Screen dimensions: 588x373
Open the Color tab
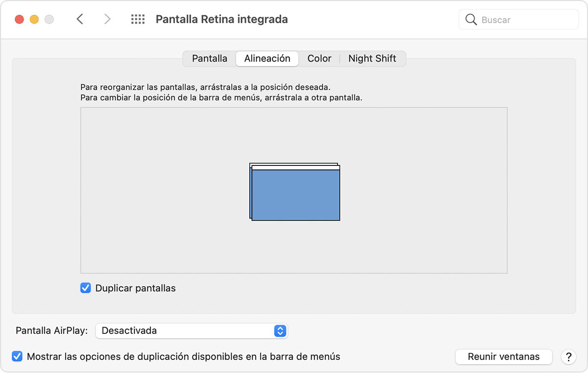coord(319,59)
